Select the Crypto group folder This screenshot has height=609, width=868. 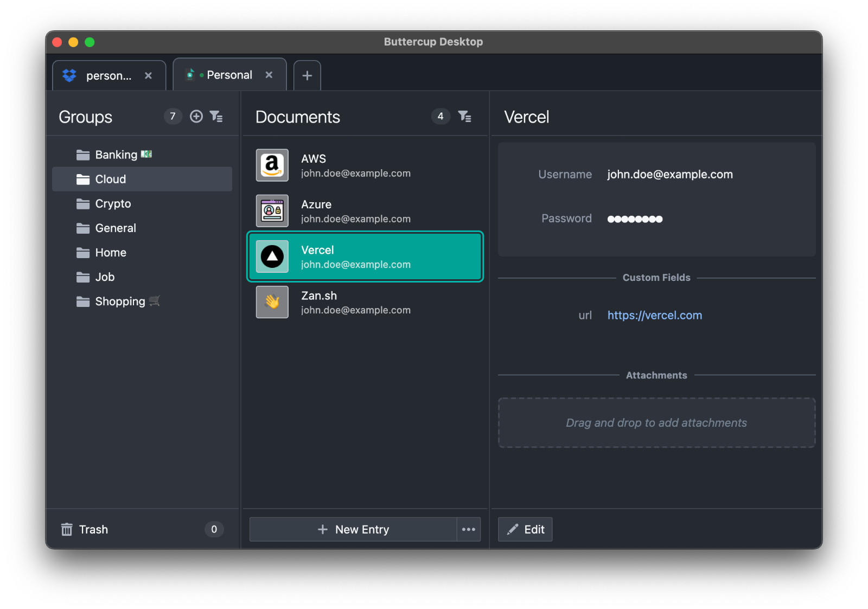tap(142, 203)
